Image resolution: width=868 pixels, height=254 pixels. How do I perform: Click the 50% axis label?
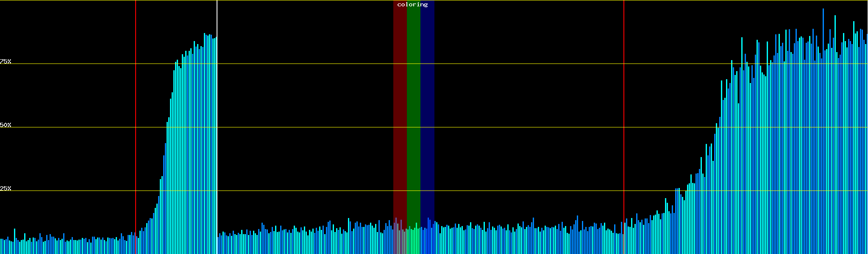pyautogui.click(x=6, y=125)
